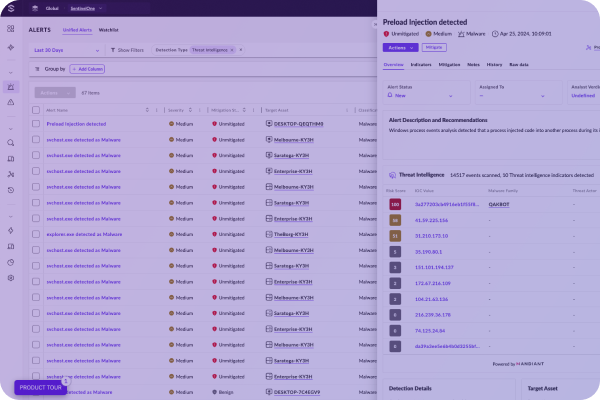This screenshot has width=600, height=400.
Task: Open the Indicators tab
Action: (421, 64)
